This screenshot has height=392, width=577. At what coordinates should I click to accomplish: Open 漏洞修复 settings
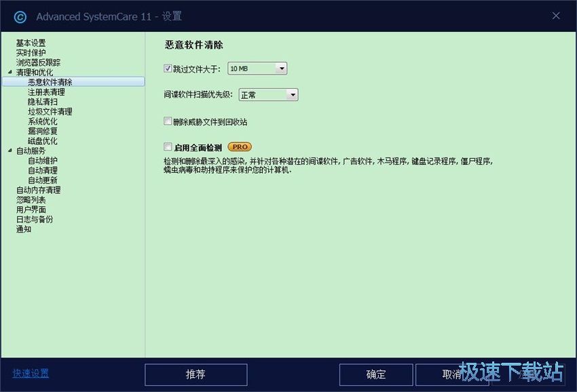[42, 131]
